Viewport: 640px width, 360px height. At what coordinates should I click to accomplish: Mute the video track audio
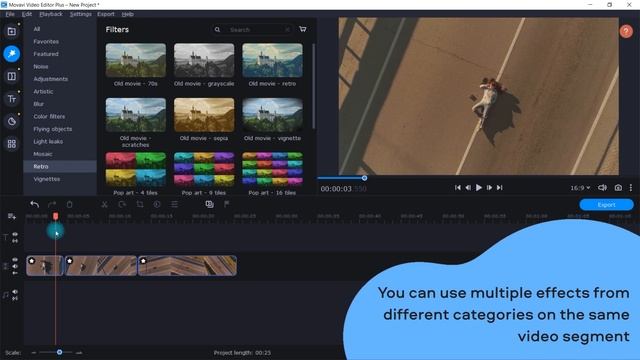15,266
